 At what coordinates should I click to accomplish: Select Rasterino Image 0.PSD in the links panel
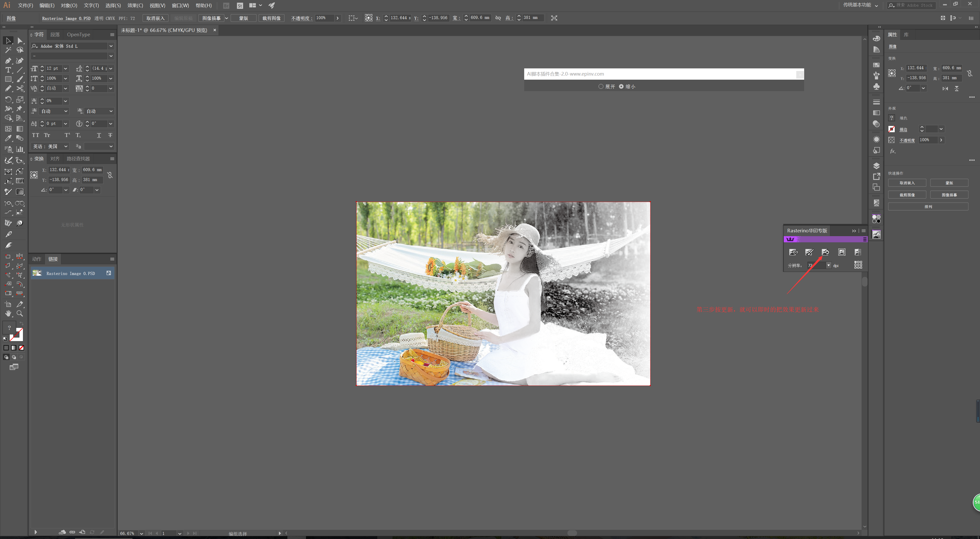click(70, 273)
